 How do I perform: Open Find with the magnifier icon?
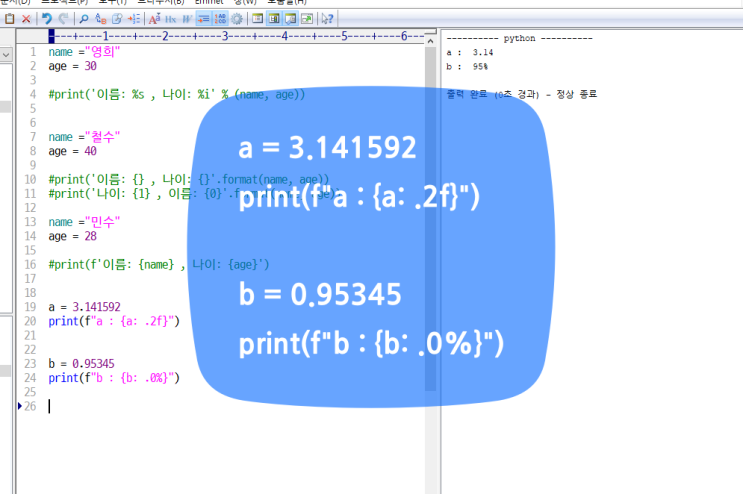click(84, 19)
